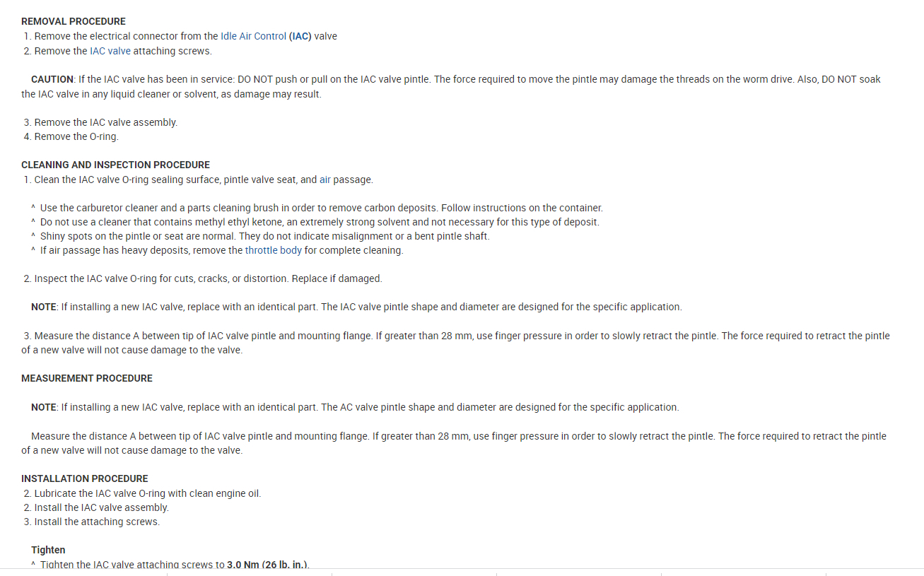Click the 'Remove the O-ring' step

[76, 136]
